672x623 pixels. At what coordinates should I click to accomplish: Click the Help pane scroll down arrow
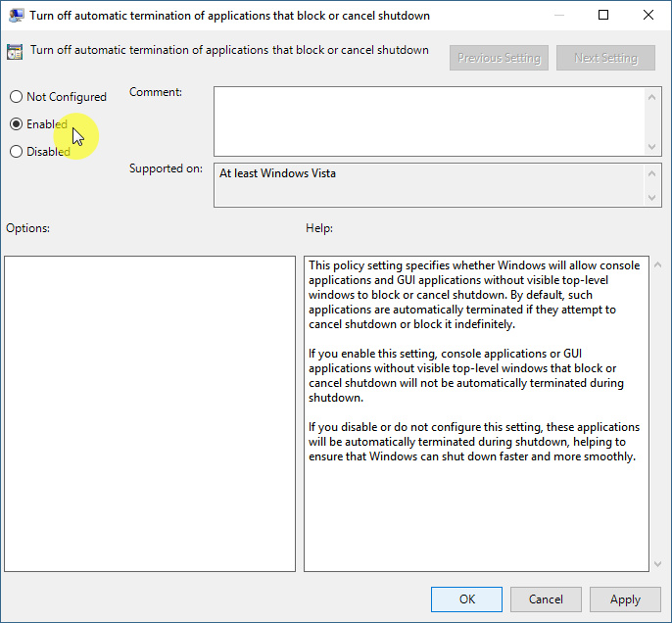pyautogui.click(x=656, y=563)
